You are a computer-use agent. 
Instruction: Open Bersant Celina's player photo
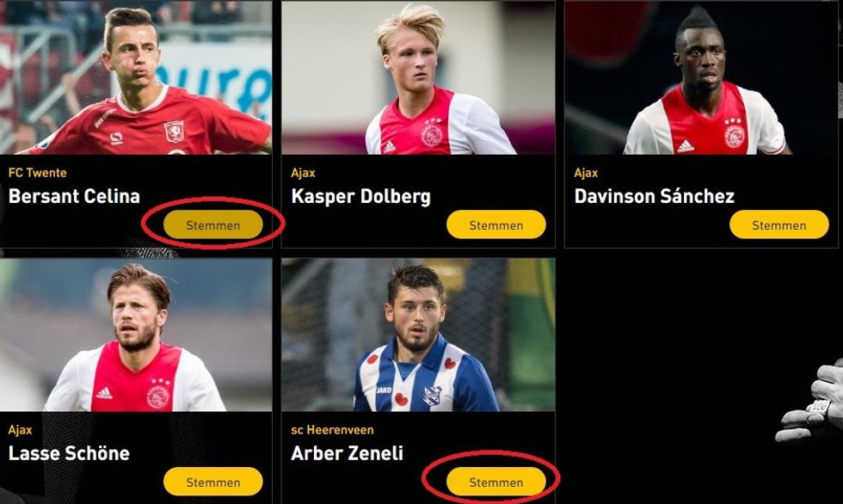(136, 77)
